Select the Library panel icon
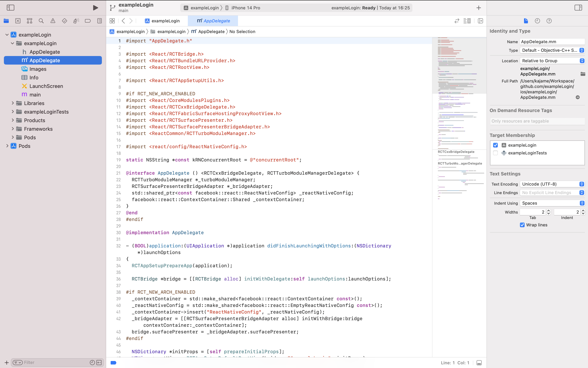Image resolution: width=588 pixels, height=368 pixels. pos(479,8)
